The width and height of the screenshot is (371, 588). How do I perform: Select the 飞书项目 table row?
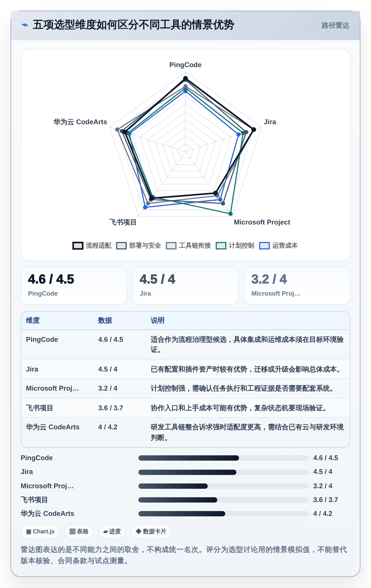pyautogui.click(x=185, y=408)
